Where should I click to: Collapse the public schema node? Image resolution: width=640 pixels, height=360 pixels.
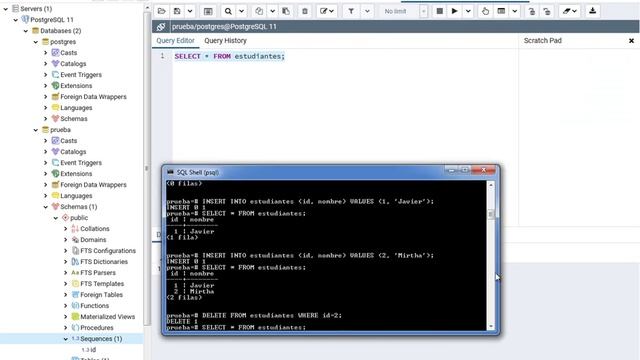[x=56, y=218]
